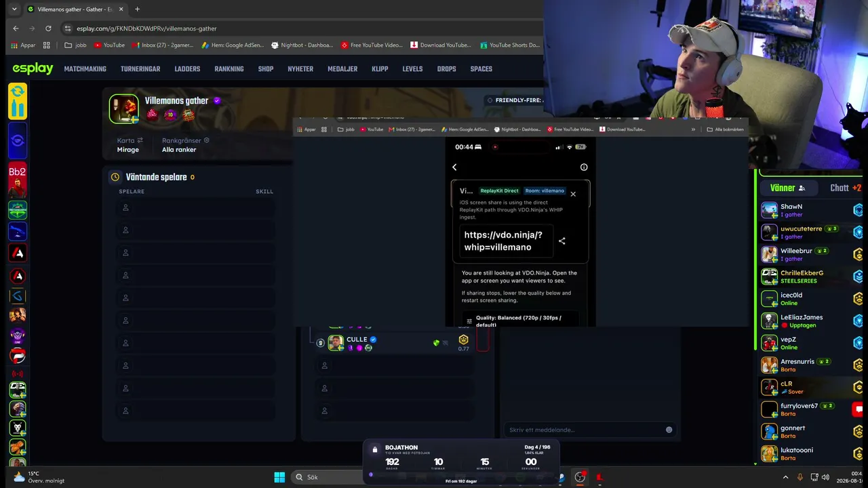Viewport: 868px width, 488px height.
Task: Close the Villemanos gather tab
Action: [x=122, y=9]
